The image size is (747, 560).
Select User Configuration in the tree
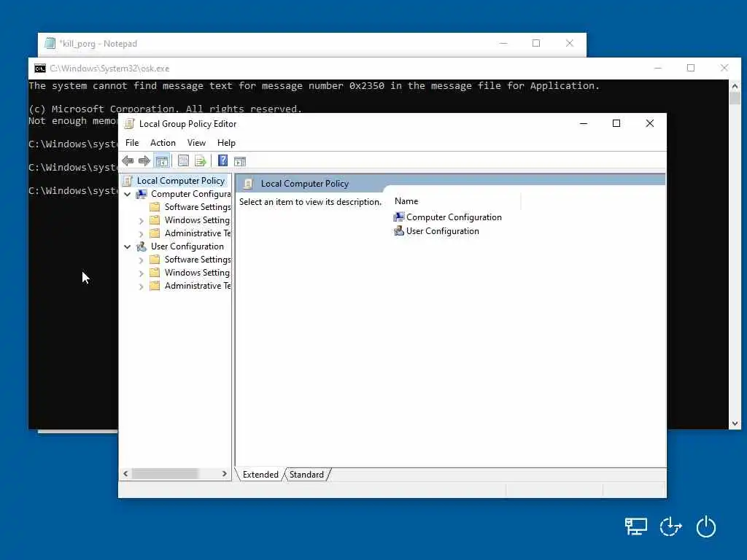pos(187,246)
